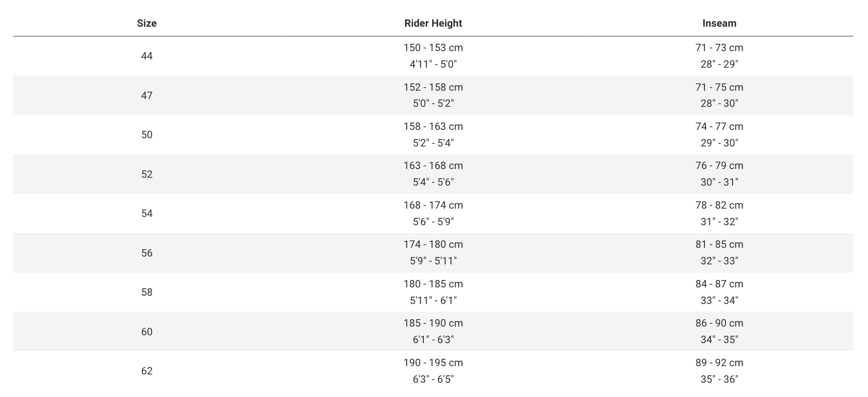
Task: Click size 58 in the chart
Action: tap(147, 292)
